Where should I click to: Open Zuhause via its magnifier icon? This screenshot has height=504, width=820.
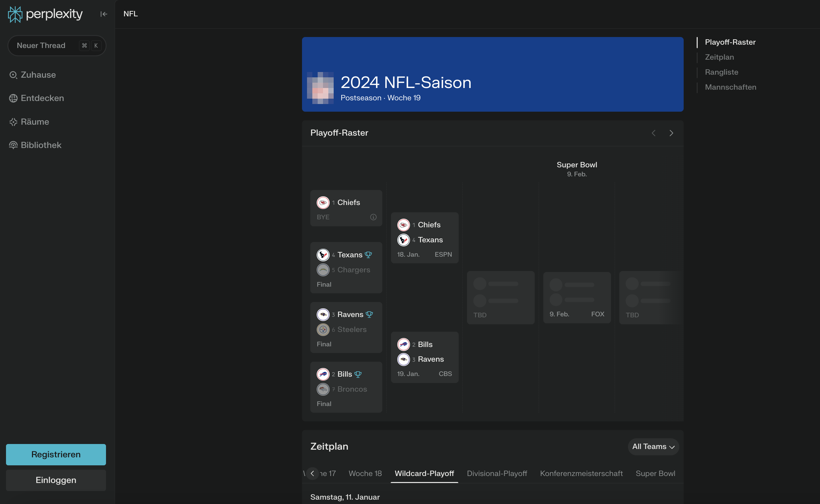(13, 75)
